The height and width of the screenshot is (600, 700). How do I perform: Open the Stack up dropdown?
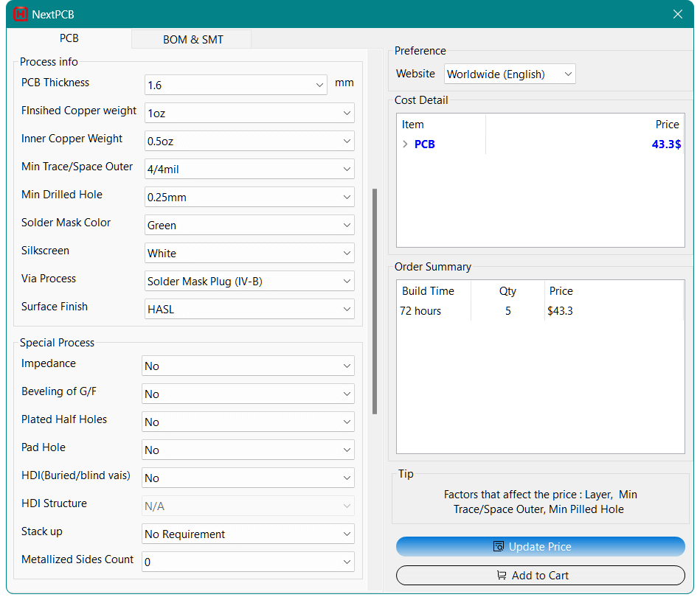(248, 534)
